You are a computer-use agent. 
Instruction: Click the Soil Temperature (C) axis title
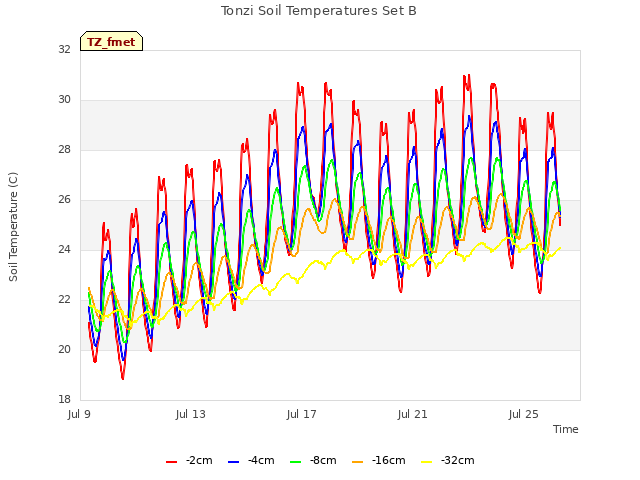point(13,227)
